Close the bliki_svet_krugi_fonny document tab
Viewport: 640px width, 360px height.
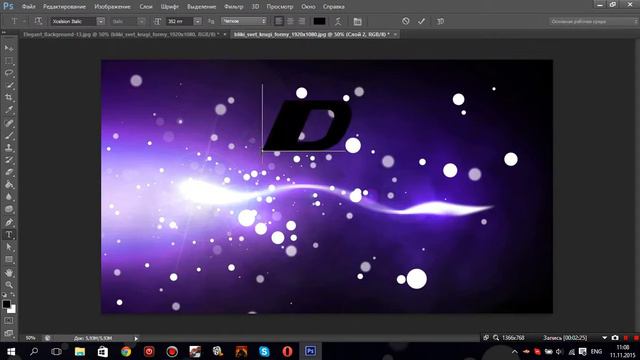[x=395, y=35]
